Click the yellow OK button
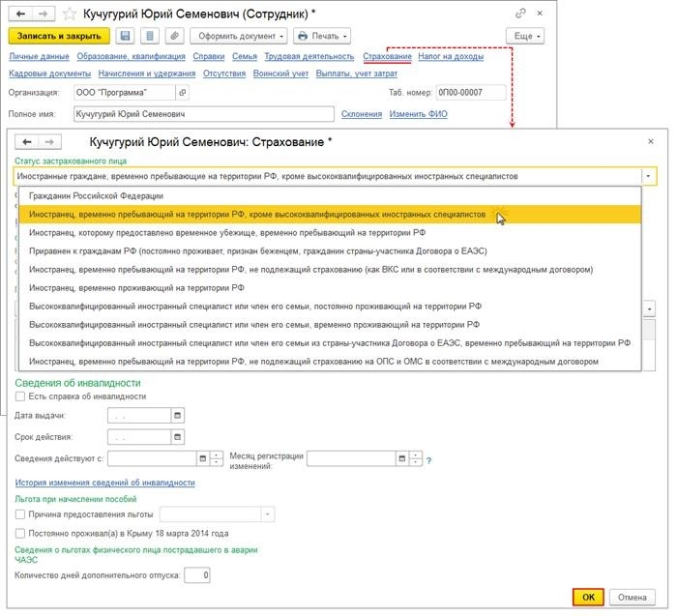 [588, 597]
